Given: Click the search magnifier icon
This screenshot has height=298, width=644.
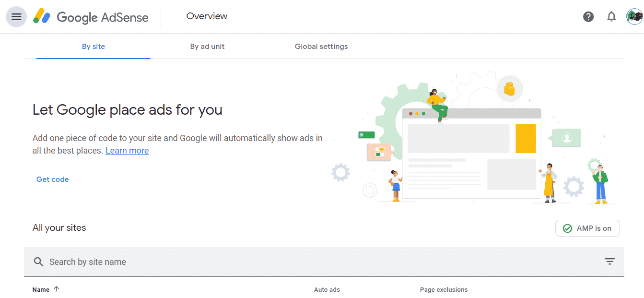Looking at the screenshot, I should [38, 262].
